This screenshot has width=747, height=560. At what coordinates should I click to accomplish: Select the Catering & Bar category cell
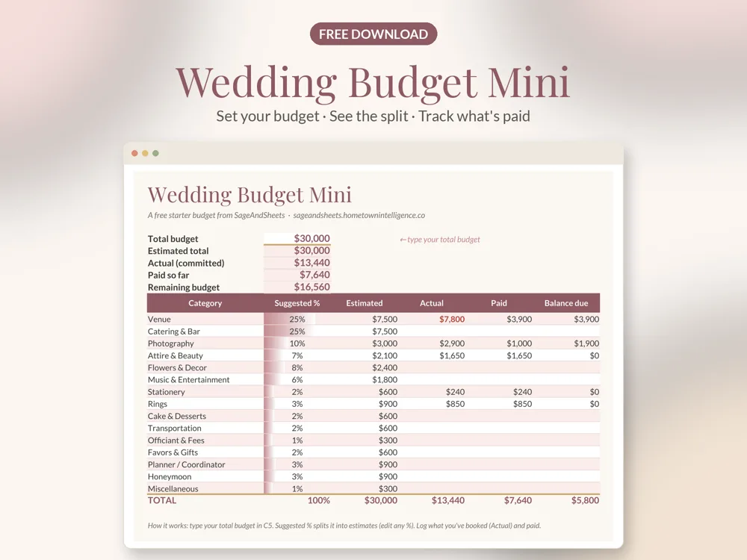[205, 332]
